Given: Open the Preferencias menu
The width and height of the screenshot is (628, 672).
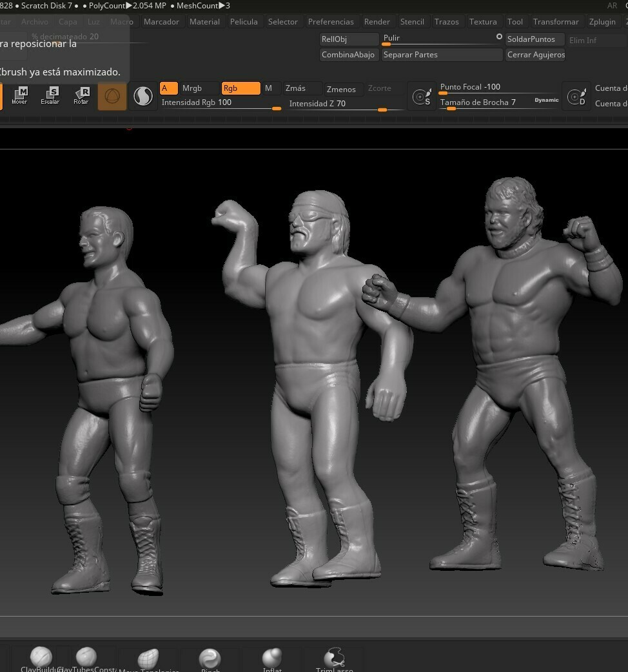Looking at the screenshot, I should tap(331, 22).
